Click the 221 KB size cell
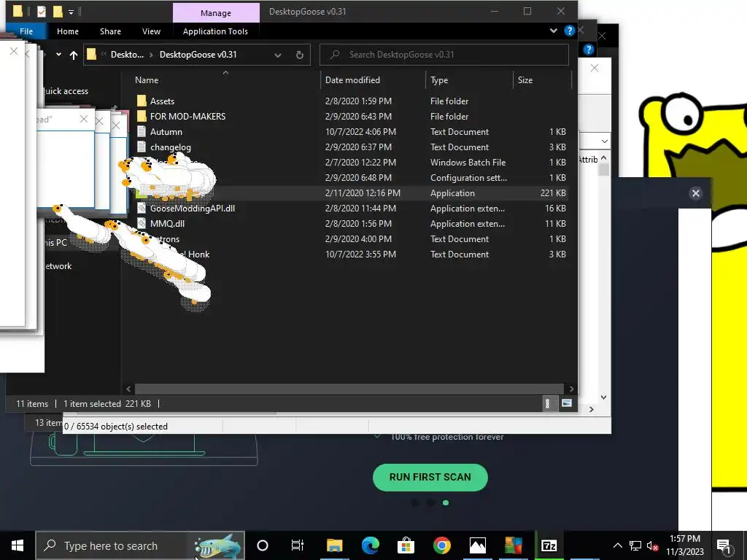The width and height of the screenshot is (747, 560). [553, 192]
